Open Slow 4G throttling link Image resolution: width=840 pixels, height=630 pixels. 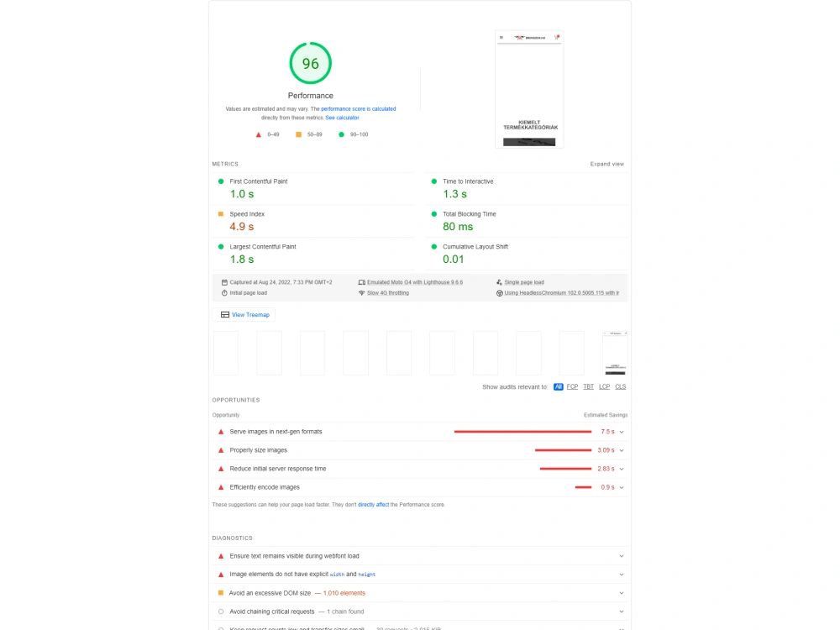[x=388, y=293]
